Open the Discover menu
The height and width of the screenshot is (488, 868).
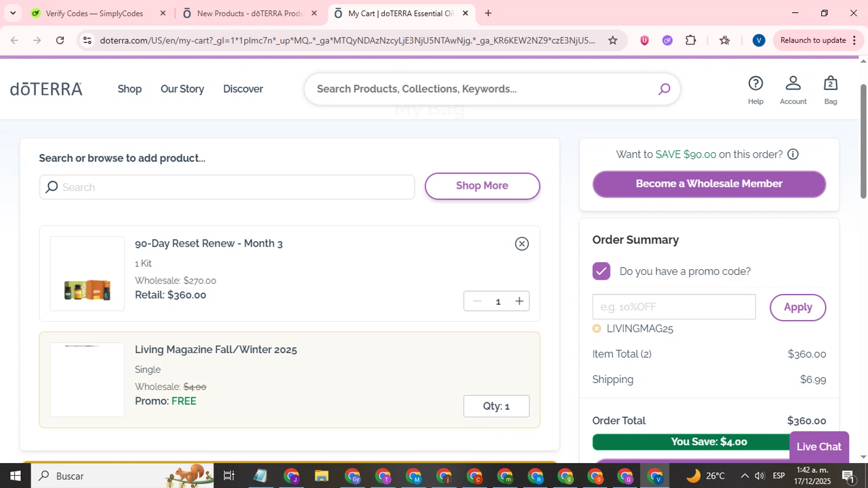coord(243,89)
